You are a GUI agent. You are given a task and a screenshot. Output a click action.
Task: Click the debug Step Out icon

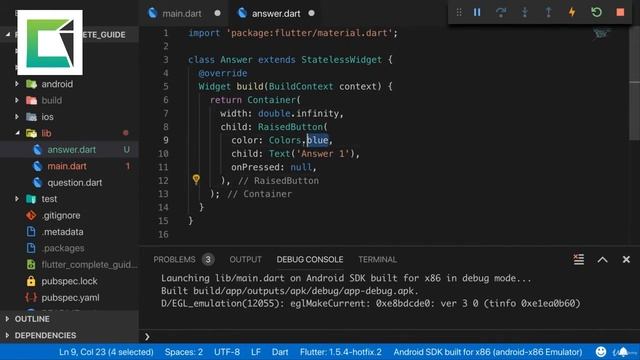(x=549, y=12)
